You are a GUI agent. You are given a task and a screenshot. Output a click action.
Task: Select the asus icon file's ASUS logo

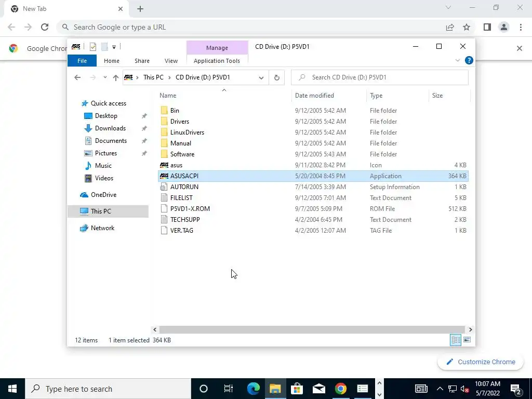pos(164,165)
